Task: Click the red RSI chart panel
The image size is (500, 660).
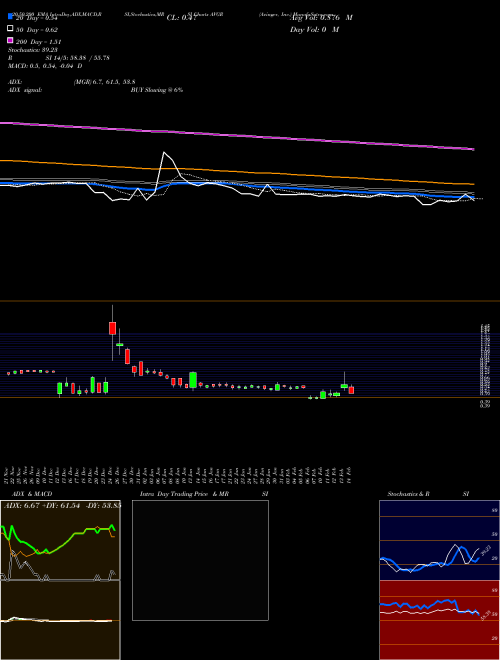Action: coord(439,620)
